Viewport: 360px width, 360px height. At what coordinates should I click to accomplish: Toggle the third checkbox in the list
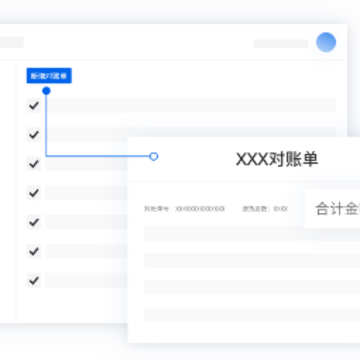click(x=34, y=164)
